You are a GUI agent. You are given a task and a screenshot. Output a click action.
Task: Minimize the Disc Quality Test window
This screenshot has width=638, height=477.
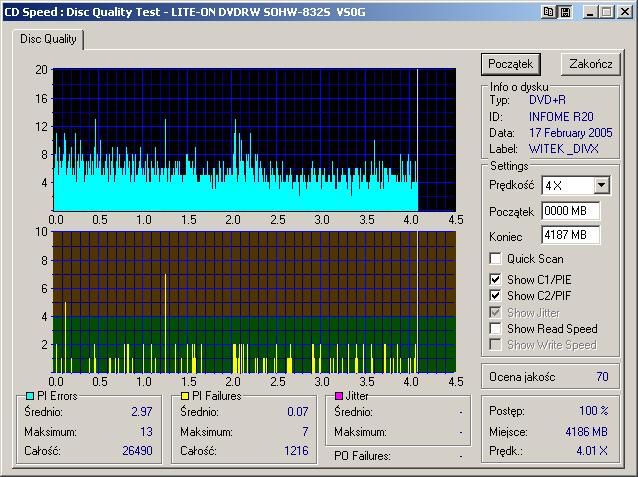point(588,11)
